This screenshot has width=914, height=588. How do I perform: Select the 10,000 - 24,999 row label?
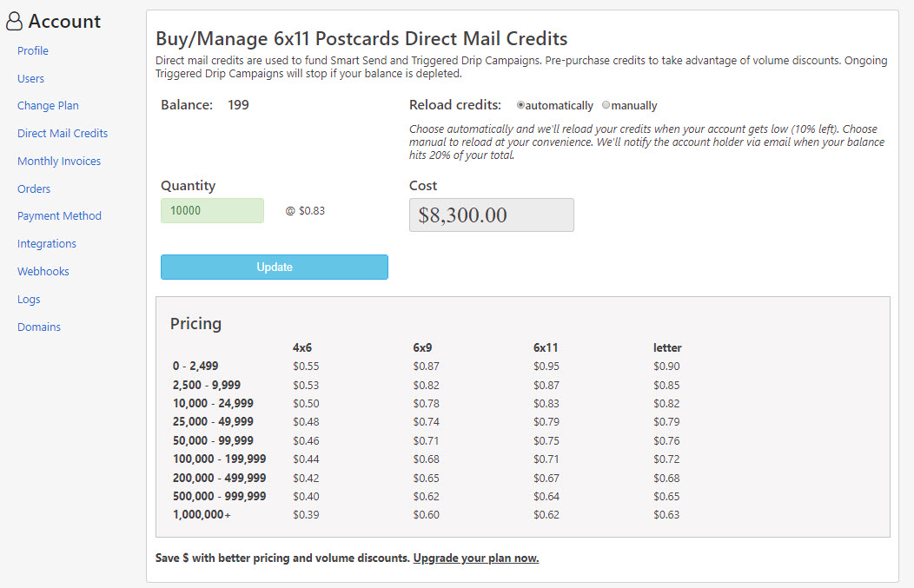point(213,403)
